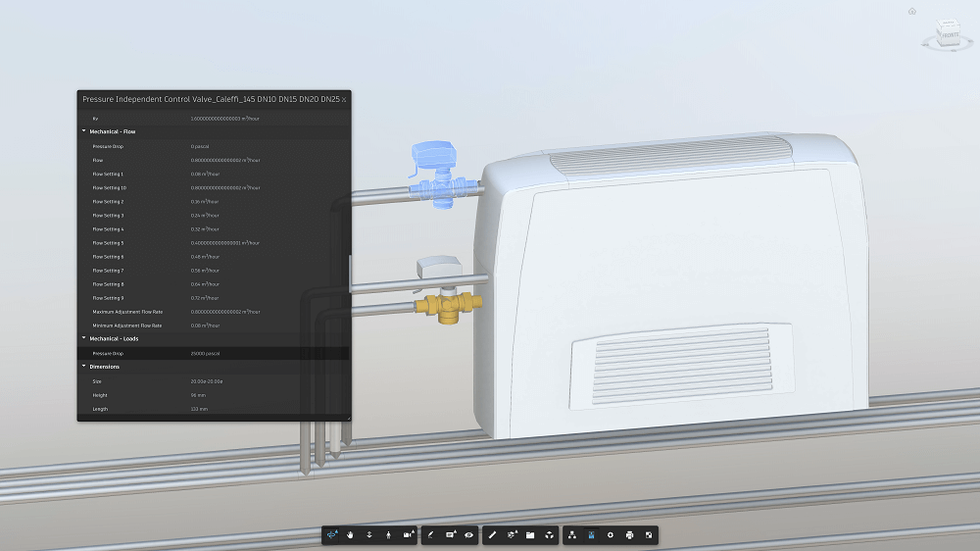Screen dimensions: 980x551
Task: Open viewer Settings gear
Action: click(611, 535)
